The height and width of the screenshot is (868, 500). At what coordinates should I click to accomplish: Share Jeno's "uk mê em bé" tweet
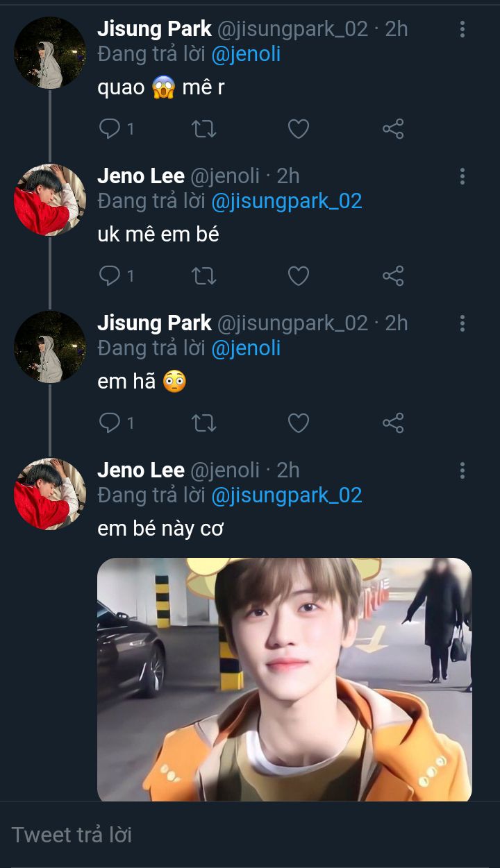pyautogui.click(x=393, y=275)
